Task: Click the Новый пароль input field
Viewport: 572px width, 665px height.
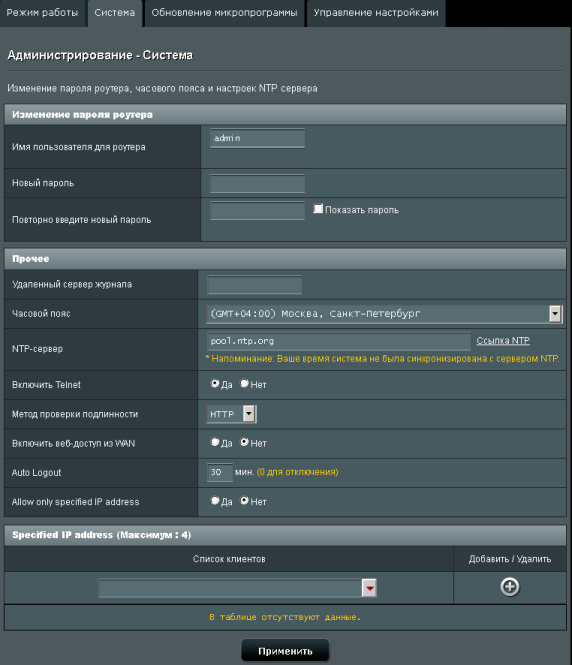Action: [x=257, y=184]
